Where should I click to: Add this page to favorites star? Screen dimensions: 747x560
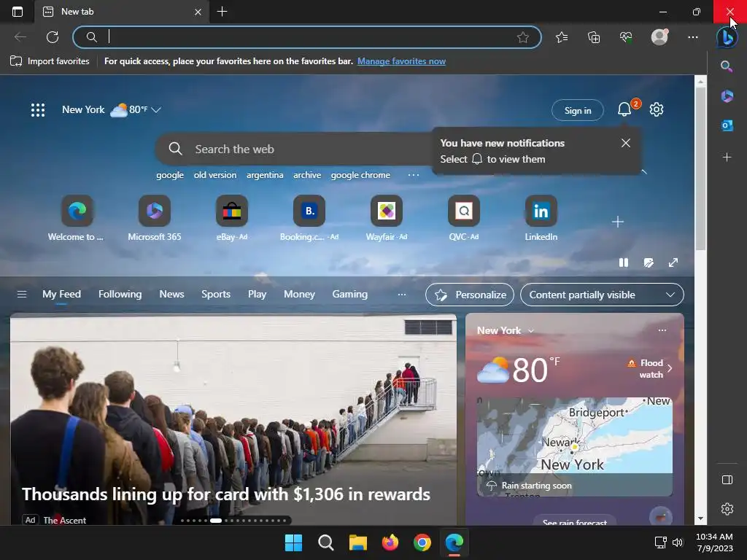coord(522,37)
